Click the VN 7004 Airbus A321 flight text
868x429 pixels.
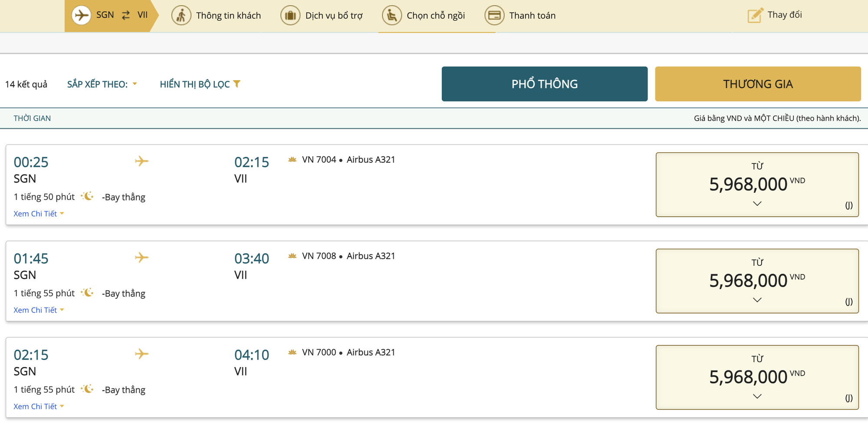[x=349, y=159]
